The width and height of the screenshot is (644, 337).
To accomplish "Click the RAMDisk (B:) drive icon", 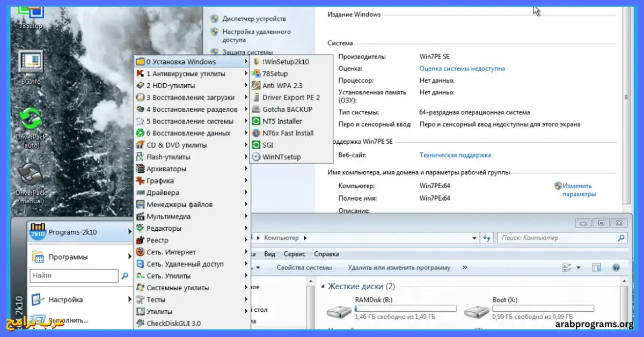I will point(339,311).
